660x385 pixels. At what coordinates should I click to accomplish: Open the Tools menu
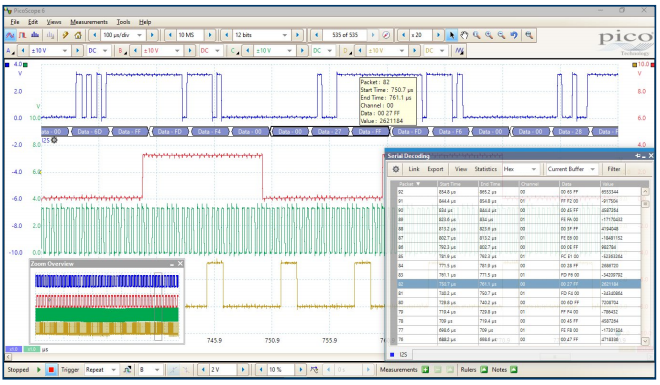tap(123, 22)
